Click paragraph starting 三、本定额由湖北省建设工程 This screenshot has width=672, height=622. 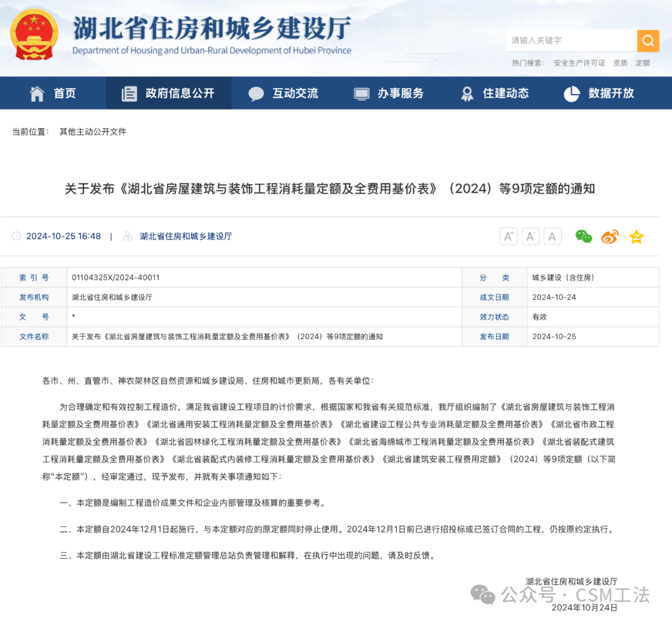[x=248, y=555]
